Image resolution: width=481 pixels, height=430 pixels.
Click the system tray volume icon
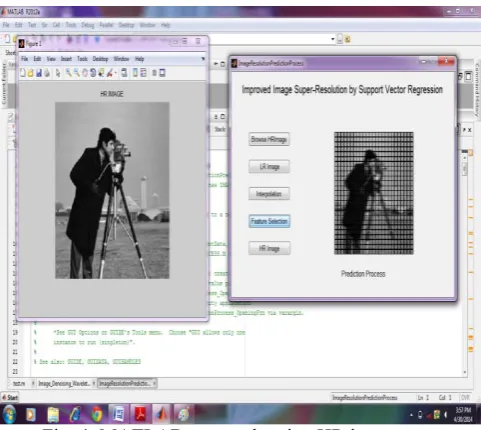click(x=445, y=415)
